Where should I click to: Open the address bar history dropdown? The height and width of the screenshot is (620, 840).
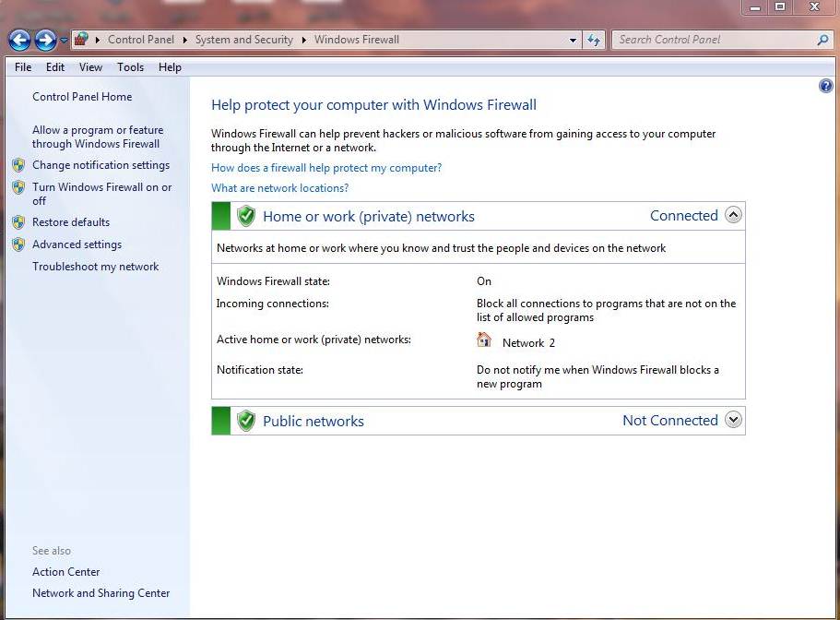[x=573, y=40]
